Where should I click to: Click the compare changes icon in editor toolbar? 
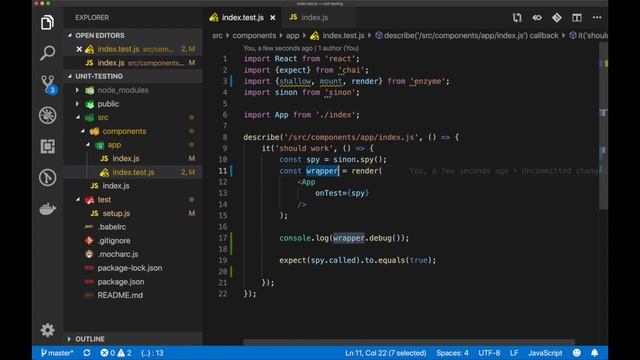pyautogui.click(x=517, y=18)
